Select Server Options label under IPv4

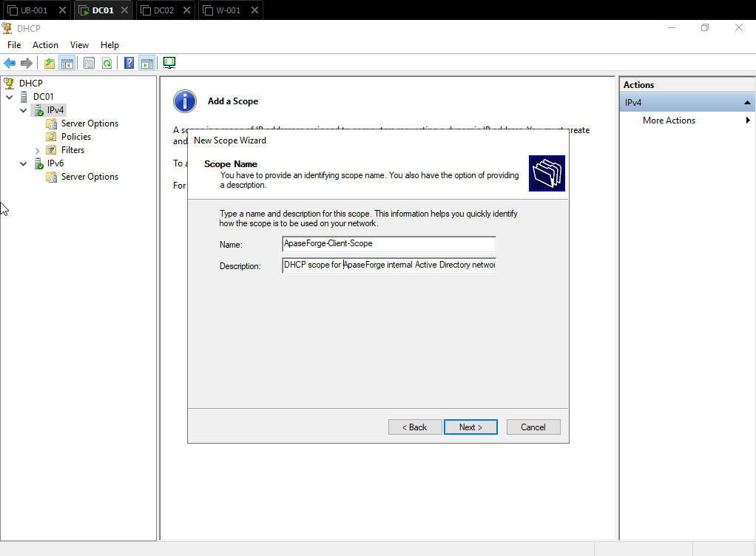90,123
